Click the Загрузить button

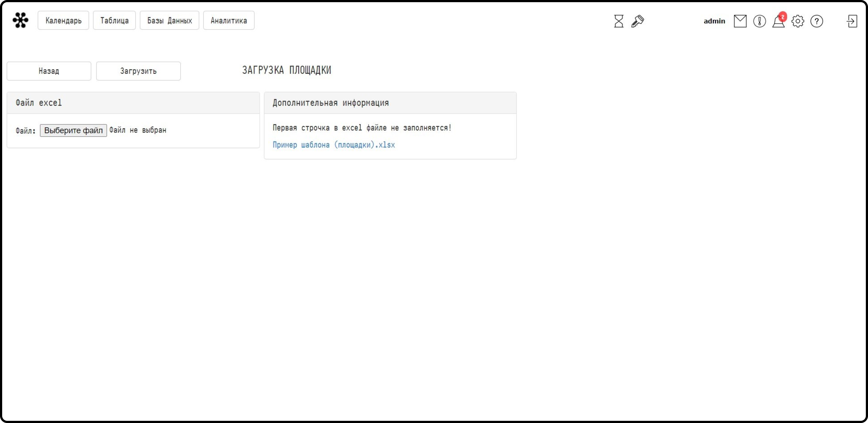tap(138, 71)
